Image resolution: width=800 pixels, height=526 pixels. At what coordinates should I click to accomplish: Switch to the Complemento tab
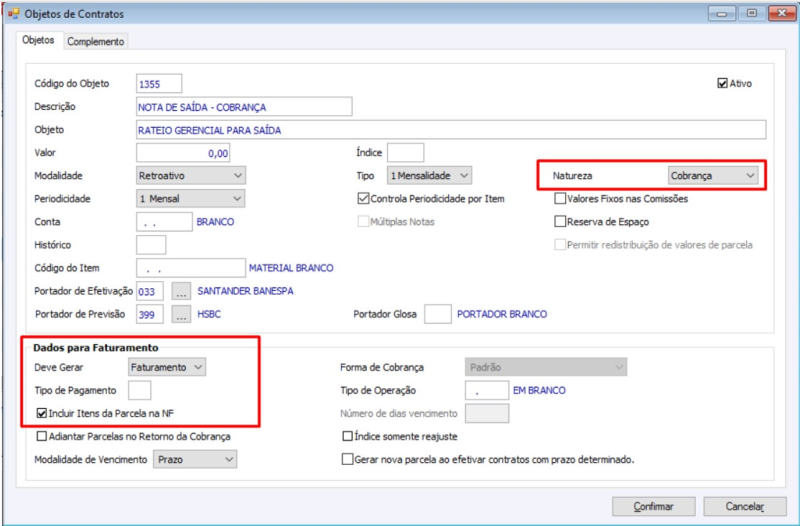coord(95,41)
